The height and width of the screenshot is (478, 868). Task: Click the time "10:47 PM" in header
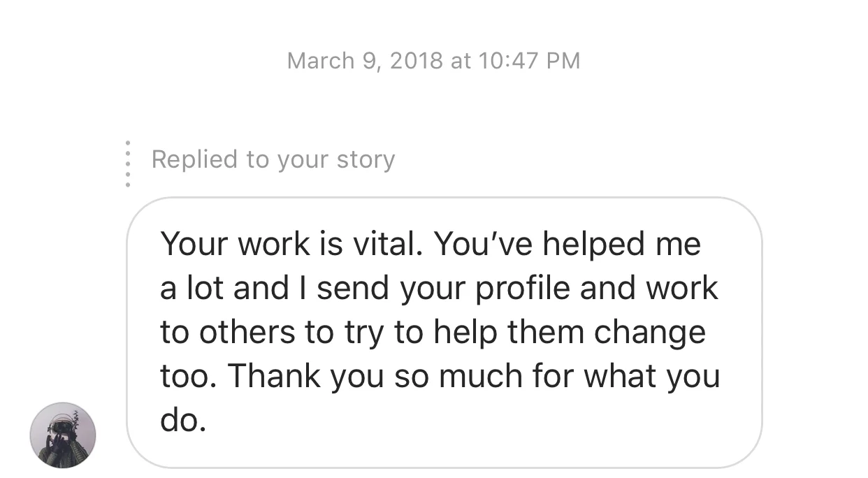(x=530, y=61)
